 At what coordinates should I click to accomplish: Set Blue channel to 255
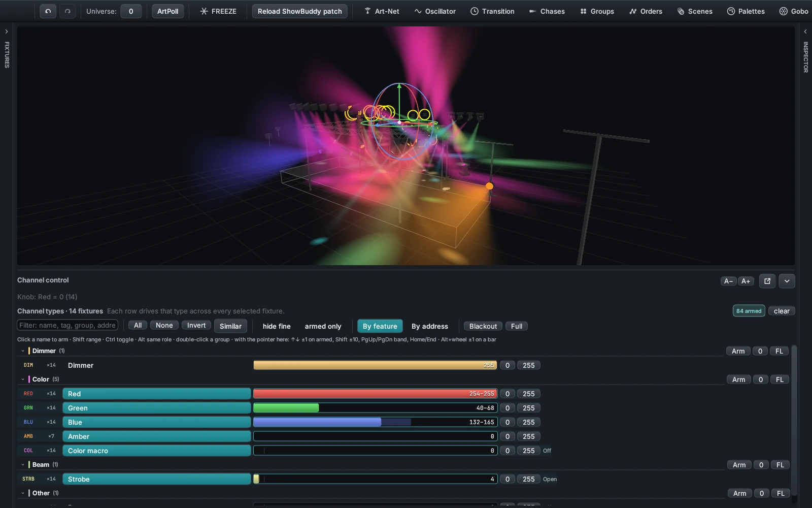[x=529, y=422]
